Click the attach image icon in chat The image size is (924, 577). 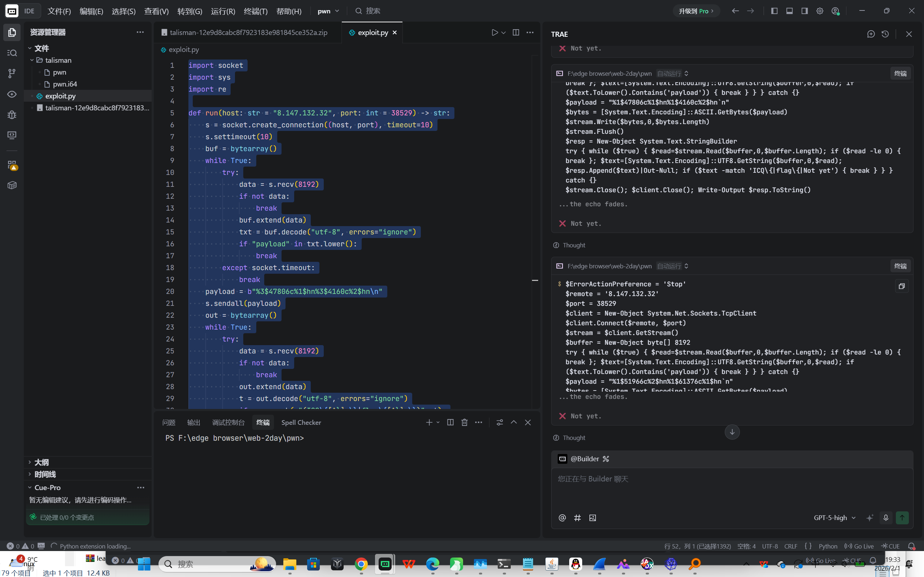pos(592,518)
